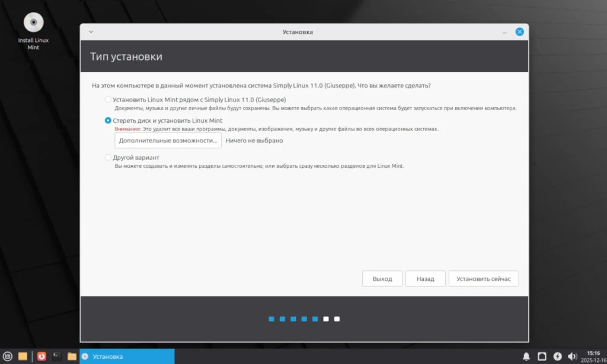
Task: Click the removable drives tray icon
Action: (x=542, y=356)
